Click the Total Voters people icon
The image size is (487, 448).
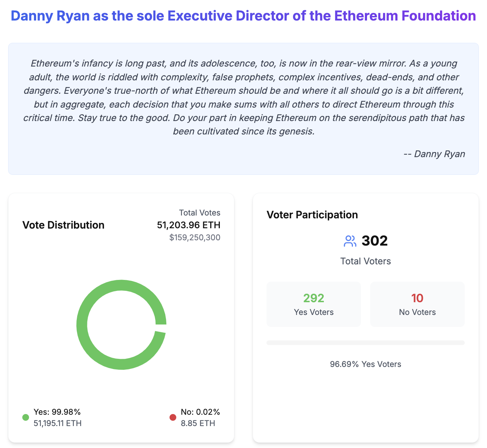[350, 241]
